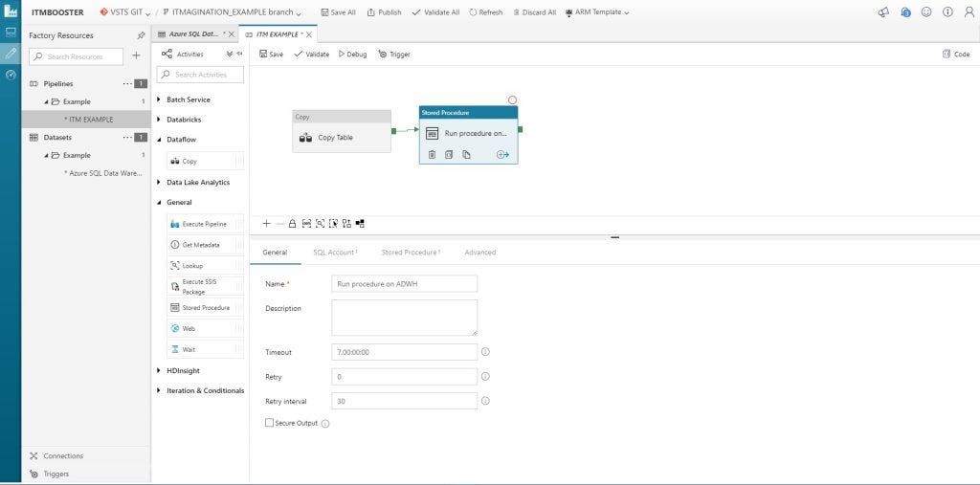Select the Copy Table activity node
Viewport: 980px width, 485px height.
click(x=342, y=131)
